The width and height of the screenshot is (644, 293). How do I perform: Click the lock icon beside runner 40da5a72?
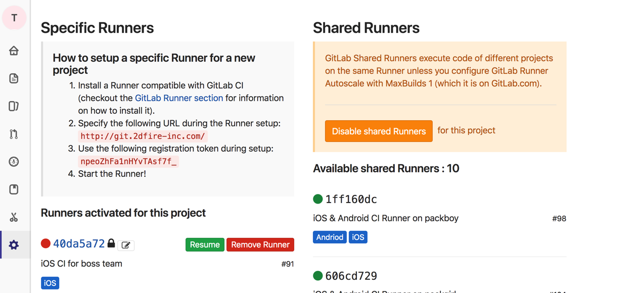click(x=111, y=243)
